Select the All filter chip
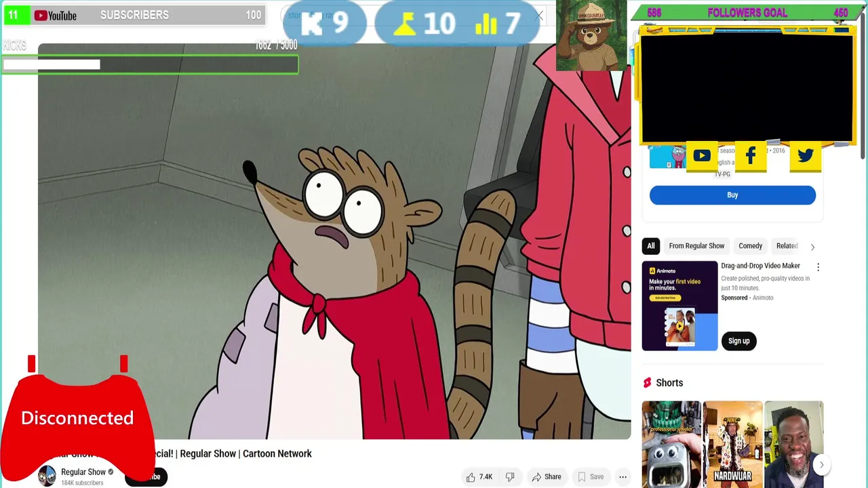This screenshot has width=868, height=488. pyautogui.click(x=651, y=246)
